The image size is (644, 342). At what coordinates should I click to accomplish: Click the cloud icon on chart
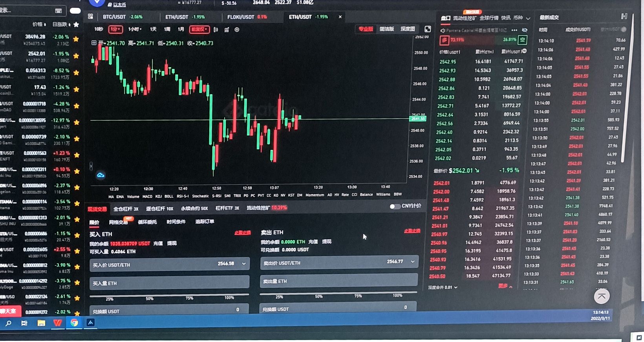click(101, 175)
